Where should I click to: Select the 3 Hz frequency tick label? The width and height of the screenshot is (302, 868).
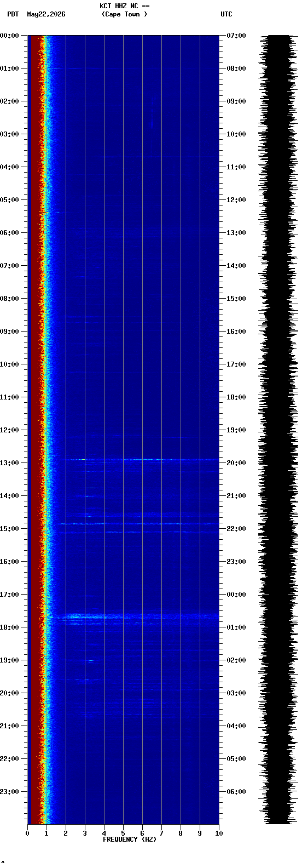click(x=85, y=833)
